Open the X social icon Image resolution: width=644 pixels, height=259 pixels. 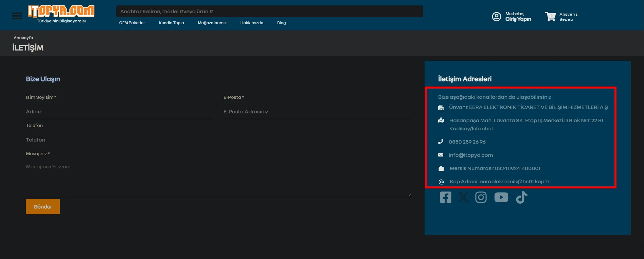point(463,197)
